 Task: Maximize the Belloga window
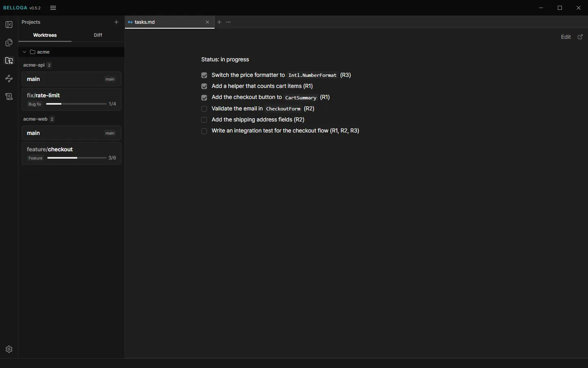(x=560, y=8)
